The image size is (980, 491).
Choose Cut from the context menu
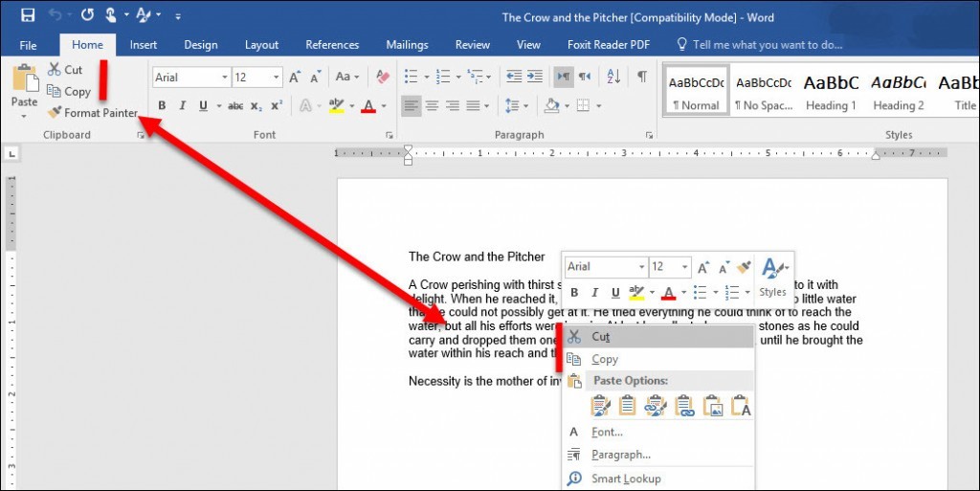658,337
